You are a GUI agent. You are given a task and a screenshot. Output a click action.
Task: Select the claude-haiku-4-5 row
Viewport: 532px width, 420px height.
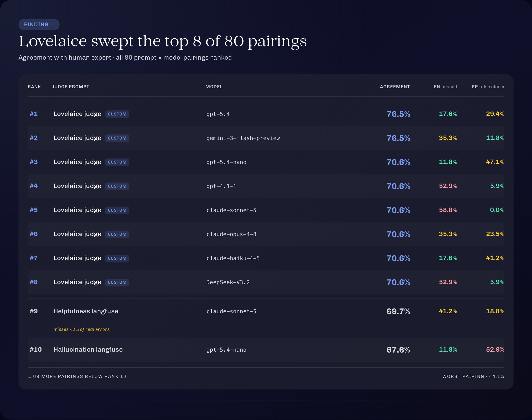(266, 258)
